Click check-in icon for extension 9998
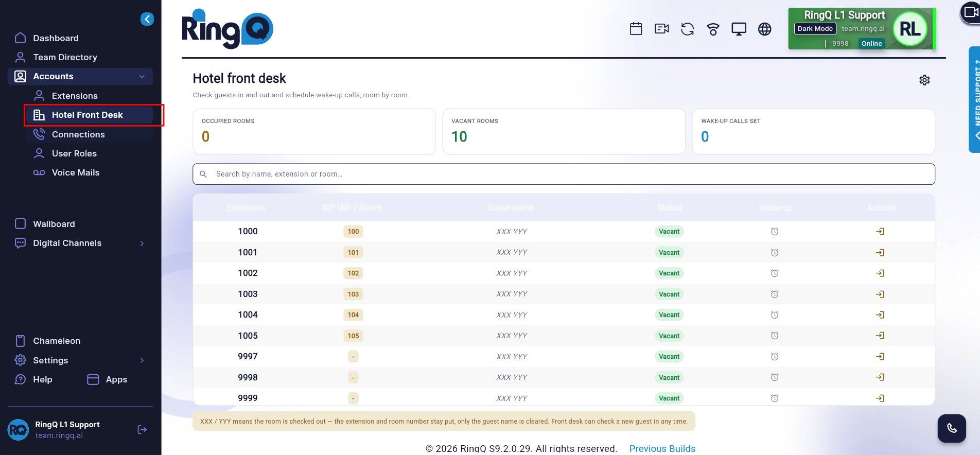 pos(880,377)
